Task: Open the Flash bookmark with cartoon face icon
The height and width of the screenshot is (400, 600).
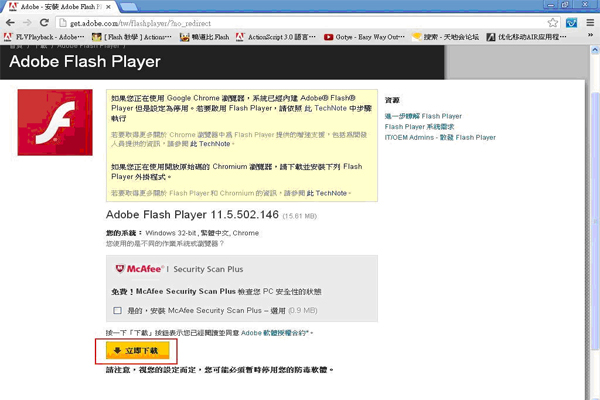Action: (x=205, y=37)
